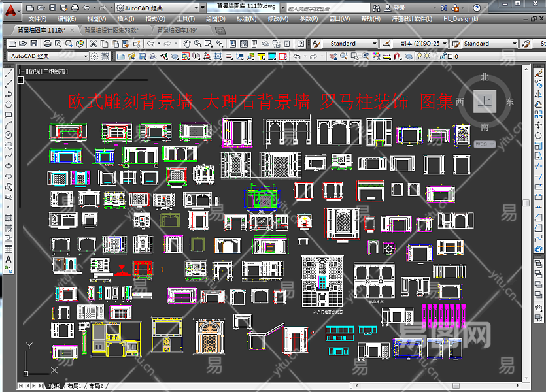Select the Multiline Text A tool
Viewport: 546px width, 392px height.
tap(9, 259)
